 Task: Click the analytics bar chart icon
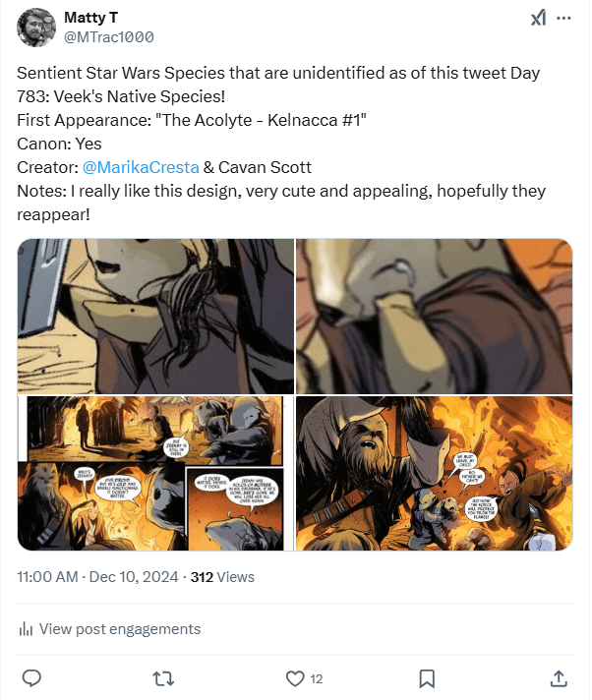[x=25, y=629]
